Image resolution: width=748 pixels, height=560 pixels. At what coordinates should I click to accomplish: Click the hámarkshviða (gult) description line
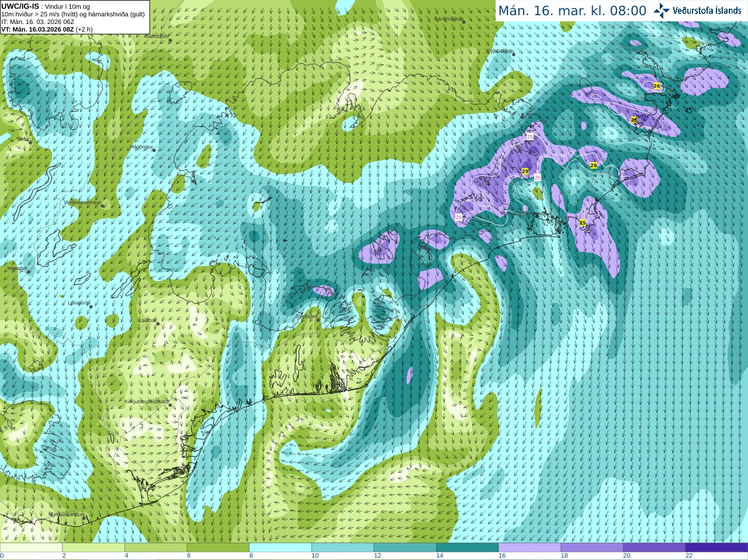pos(73,14)
